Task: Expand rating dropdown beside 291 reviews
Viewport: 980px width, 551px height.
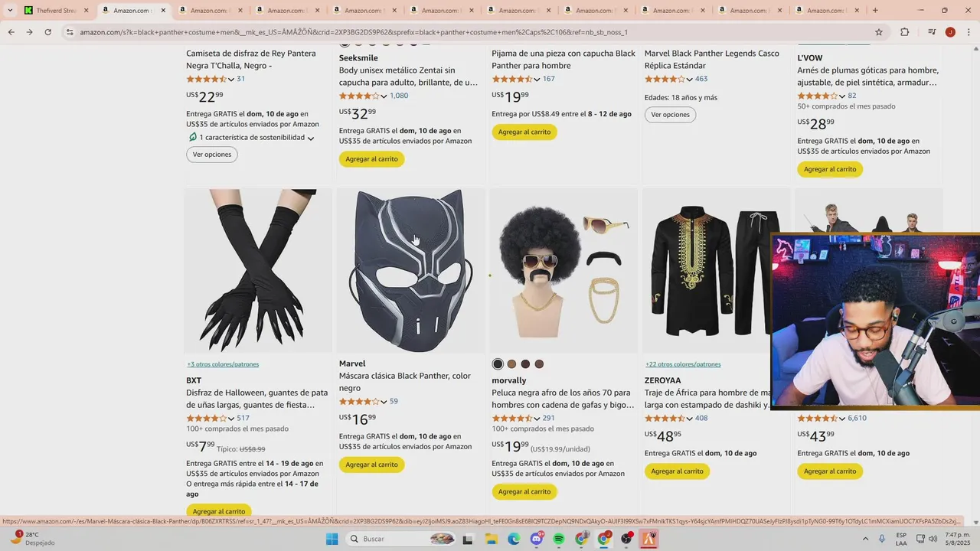Action: point(537,419)
